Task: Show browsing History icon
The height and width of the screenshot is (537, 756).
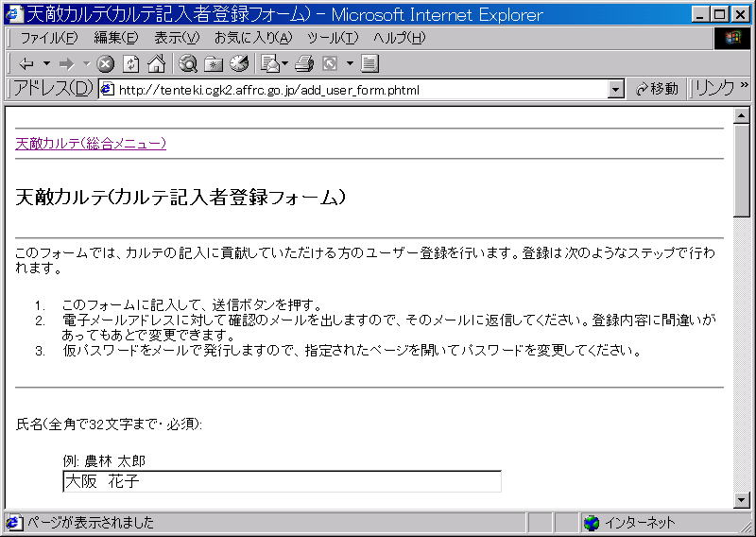Action: (x=239, y=64)
